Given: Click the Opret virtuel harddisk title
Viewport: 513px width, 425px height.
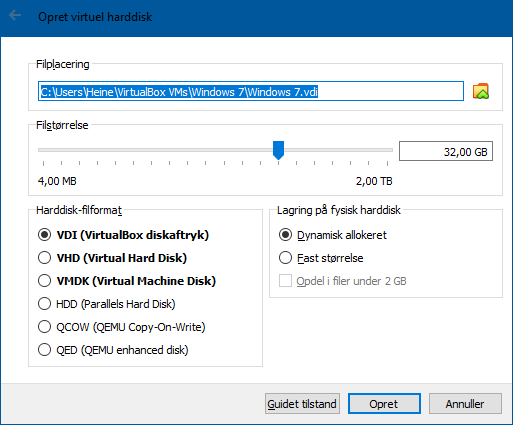Looking at the screenshot, I should 95,17.
